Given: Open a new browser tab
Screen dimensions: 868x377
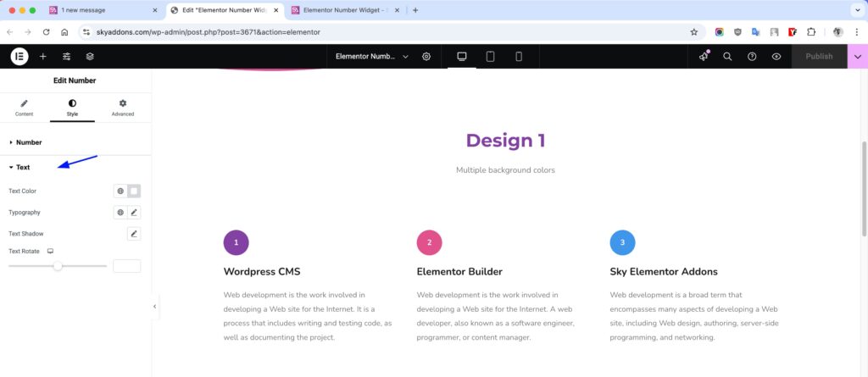Looking at the screenshot, I should pyautogui.click(x=415, y=10).
